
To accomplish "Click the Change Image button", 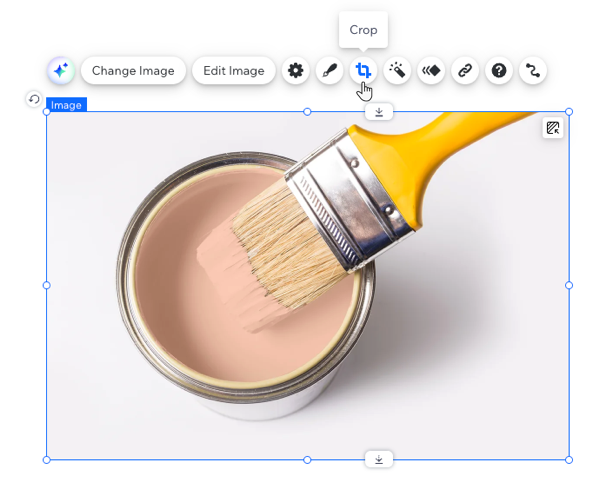I will coord(133,70).
